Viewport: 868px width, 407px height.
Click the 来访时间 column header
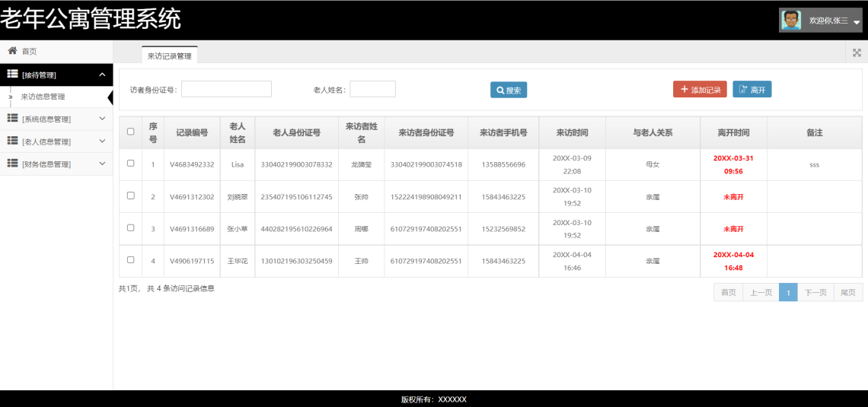pos(573,132)
